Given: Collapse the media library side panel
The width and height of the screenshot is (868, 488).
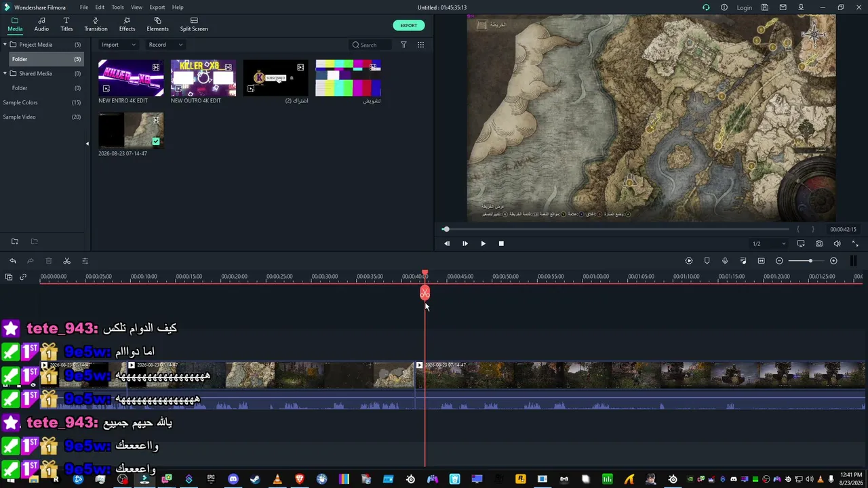Looking at the screenshot, I should (87, 144).
